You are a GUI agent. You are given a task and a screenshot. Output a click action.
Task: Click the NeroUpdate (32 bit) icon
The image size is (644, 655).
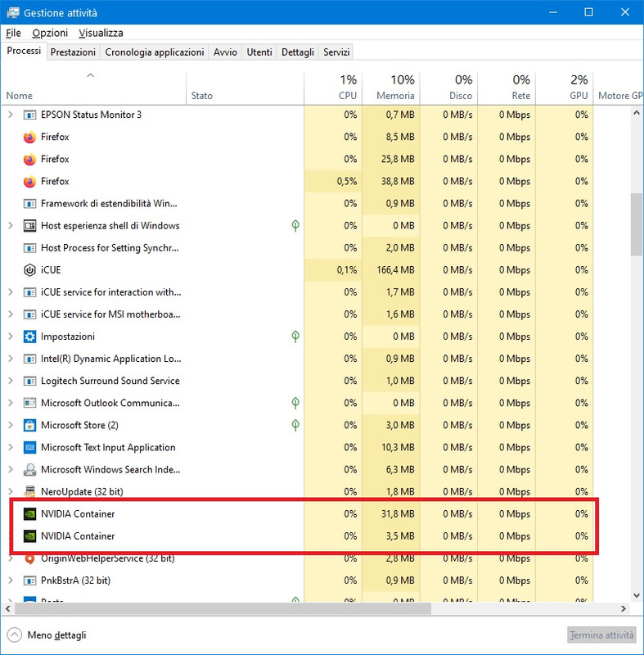[x=29, y=491]
